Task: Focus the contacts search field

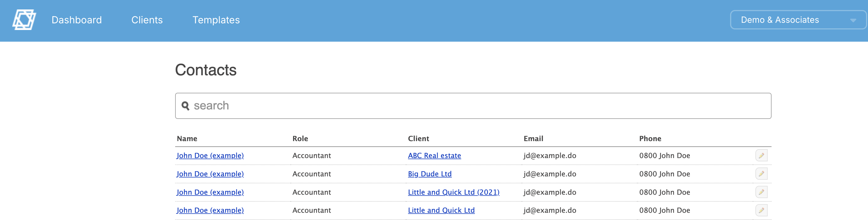Action: click(x=473, y=106)
